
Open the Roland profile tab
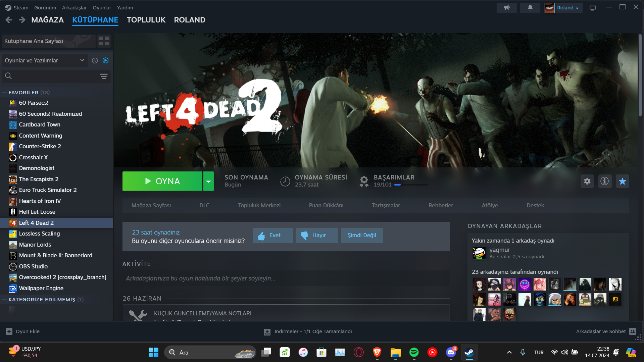(190, 20)
